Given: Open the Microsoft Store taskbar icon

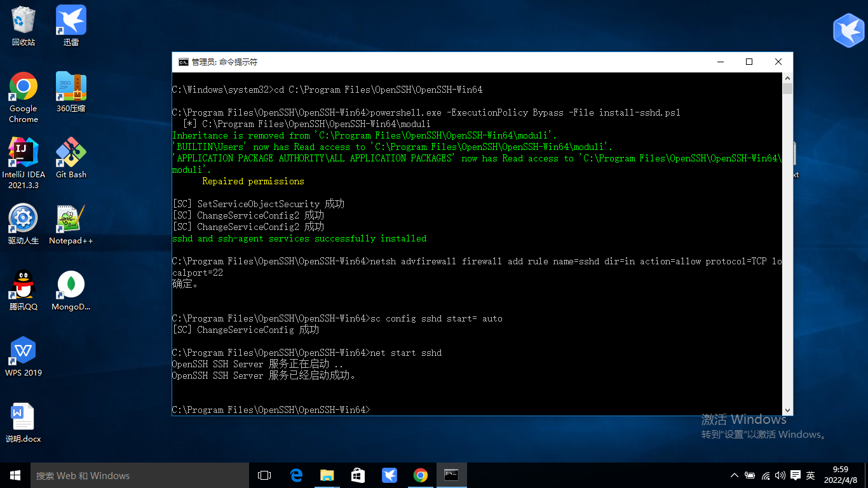Looking at the screenshot, I should coord(358,475).
